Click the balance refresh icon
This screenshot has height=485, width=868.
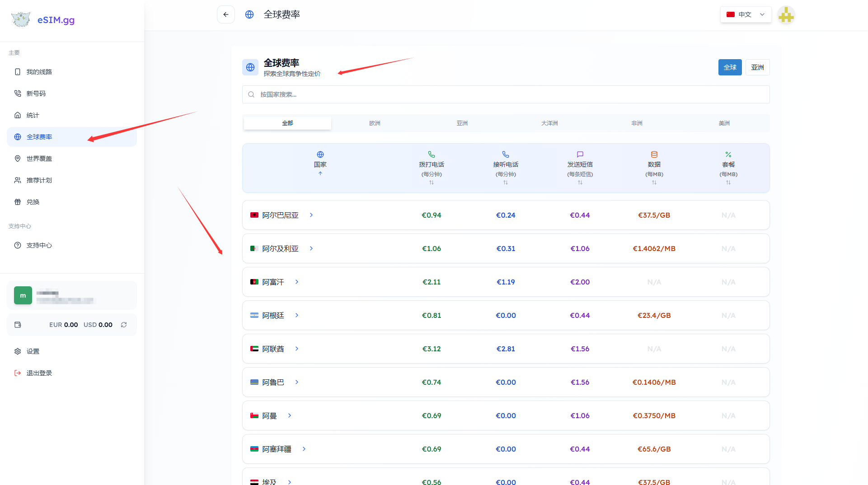(124, 325)
